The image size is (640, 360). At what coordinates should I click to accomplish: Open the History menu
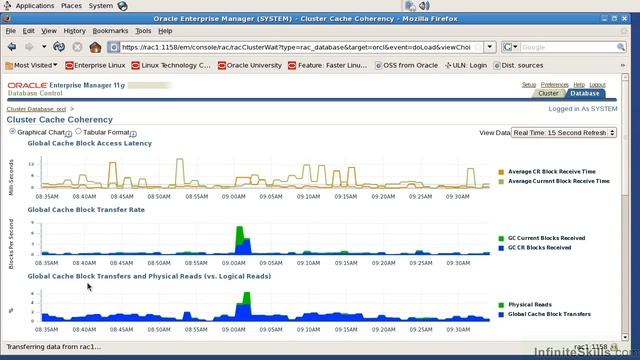coord(74,31)
